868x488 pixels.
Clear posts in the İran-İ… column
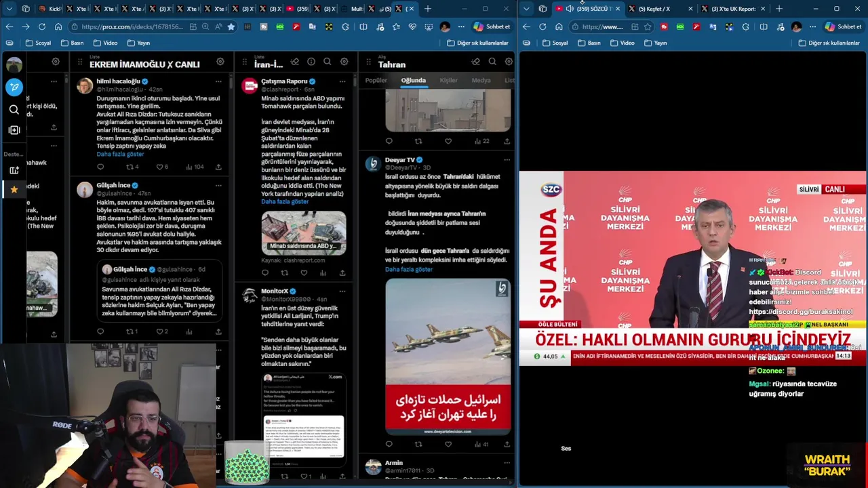pos(294,62)
